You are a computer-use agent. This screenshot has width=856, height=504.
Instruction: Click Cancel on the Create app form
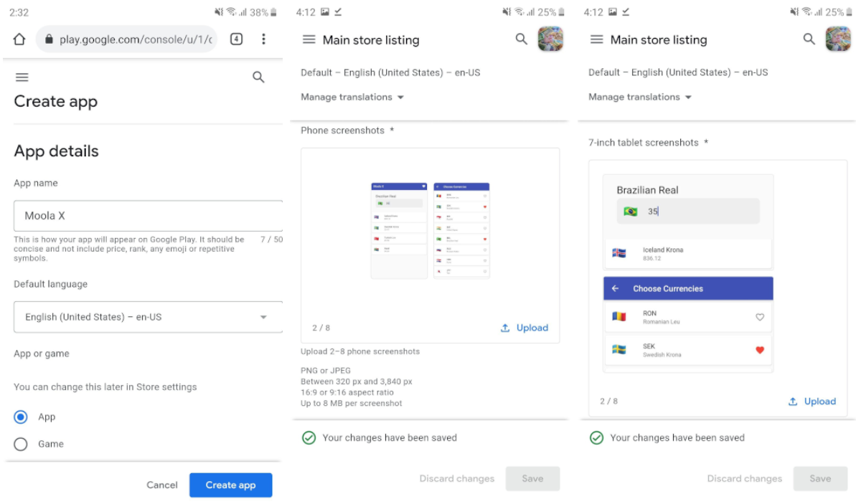click(x=161, y=485)
